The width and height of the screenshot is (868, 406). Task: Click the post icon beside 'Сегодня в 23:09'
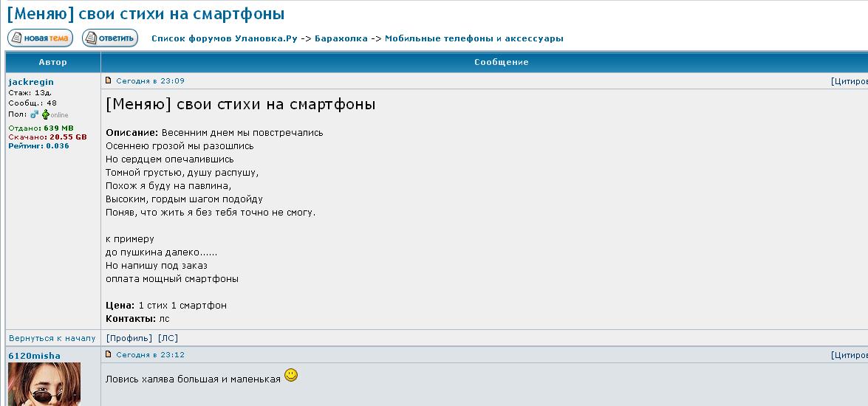pyautogui.click(x=109, y=80)
